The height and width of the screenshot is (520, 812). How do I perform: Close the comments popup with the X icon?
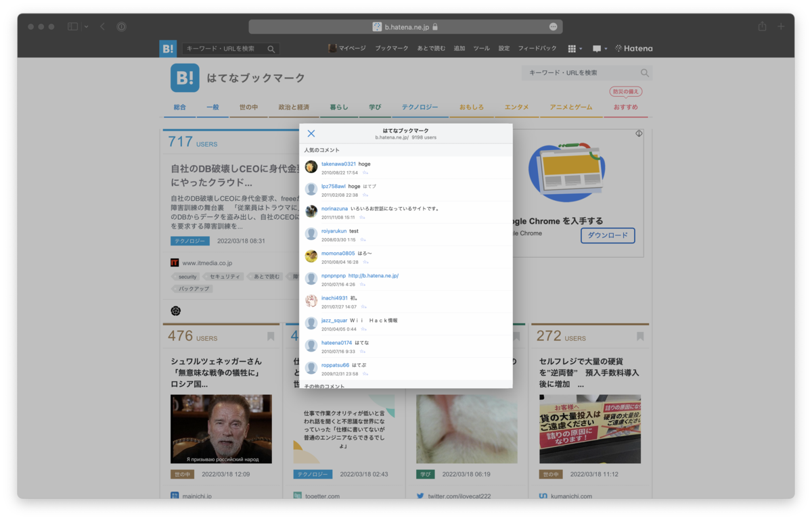tap(311, 134)
